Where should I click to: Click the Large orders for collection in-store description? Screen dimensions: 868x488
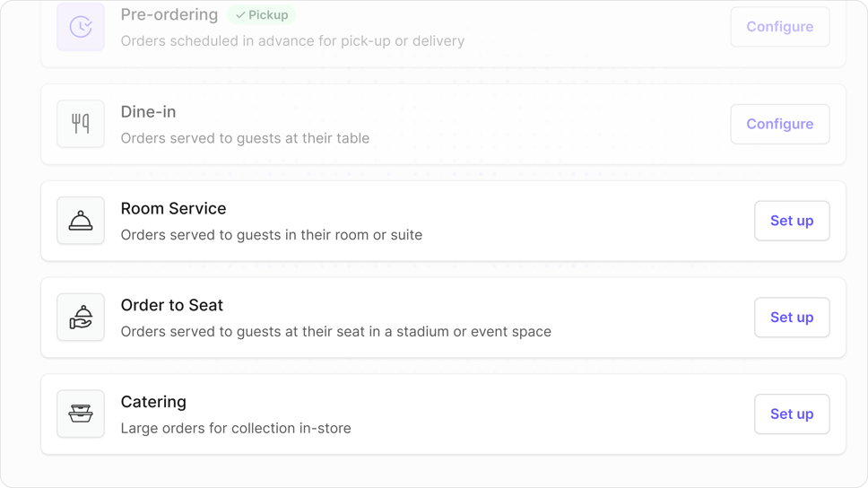(x=236, y=428)
